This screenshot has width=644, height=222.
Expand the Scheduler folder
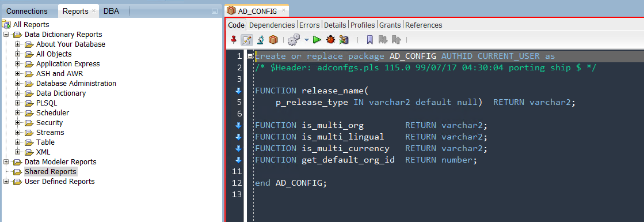point(17,113)
